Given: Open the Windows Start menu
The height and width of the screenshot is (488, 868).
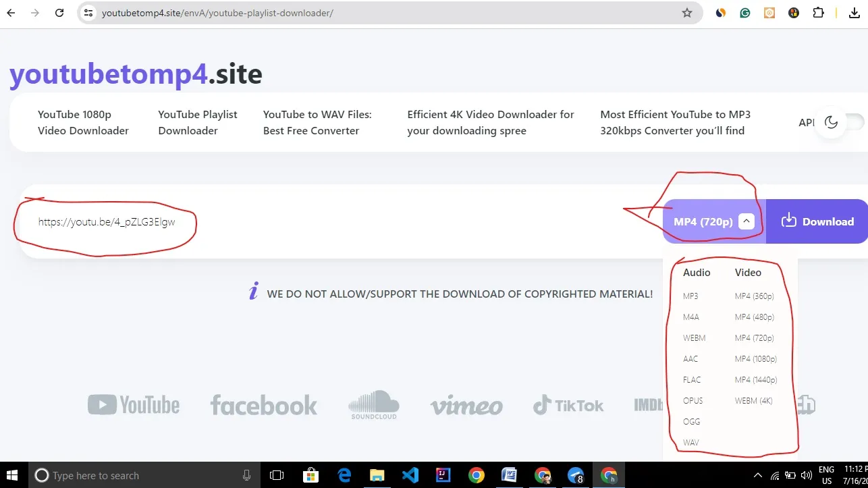Looking at the screenshot, I should point(11,475).
